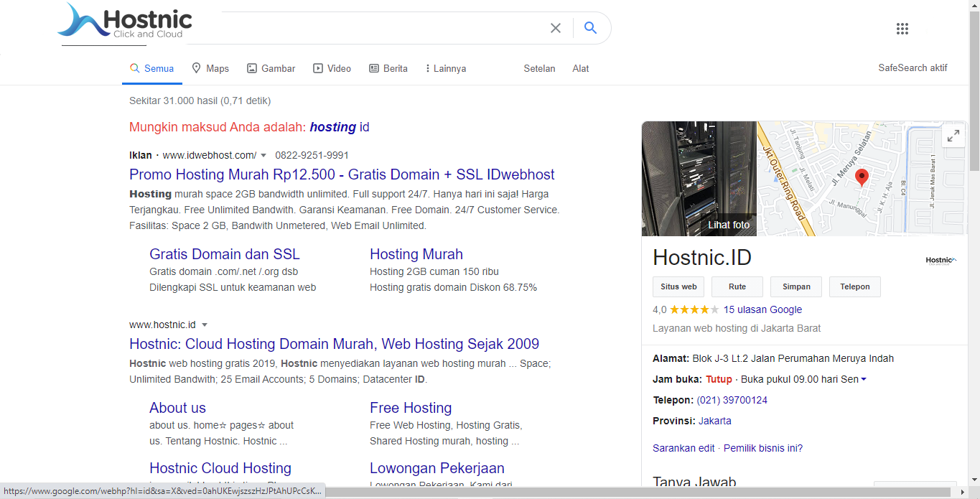Screen dimensions: 980x499
Task: Open the Alat tools option
Action: pyautogui.click(x=581, y=69)
